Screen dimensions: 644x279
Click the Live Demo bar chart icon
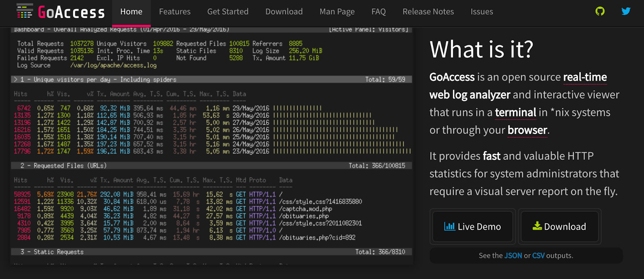(450, 226)
